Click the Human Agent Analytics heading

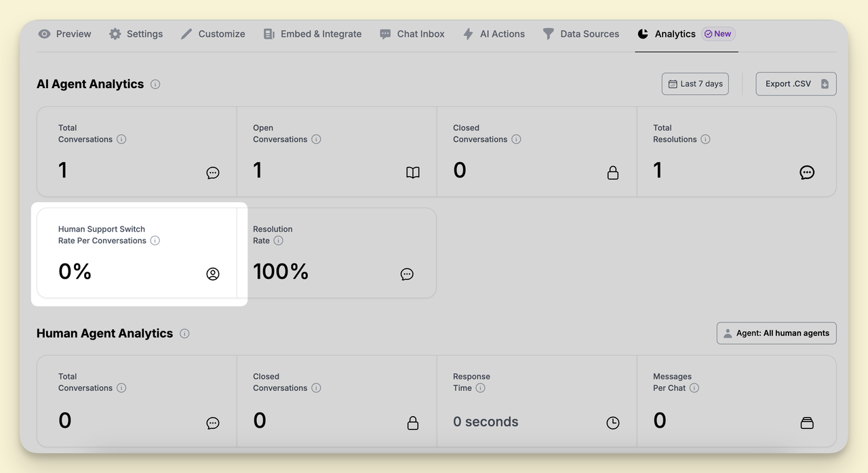104,333
